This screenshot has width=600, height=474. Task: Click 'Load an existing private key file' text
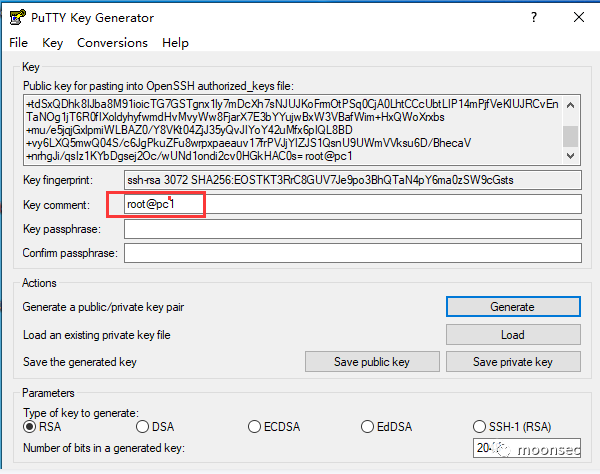pos(96,335)
